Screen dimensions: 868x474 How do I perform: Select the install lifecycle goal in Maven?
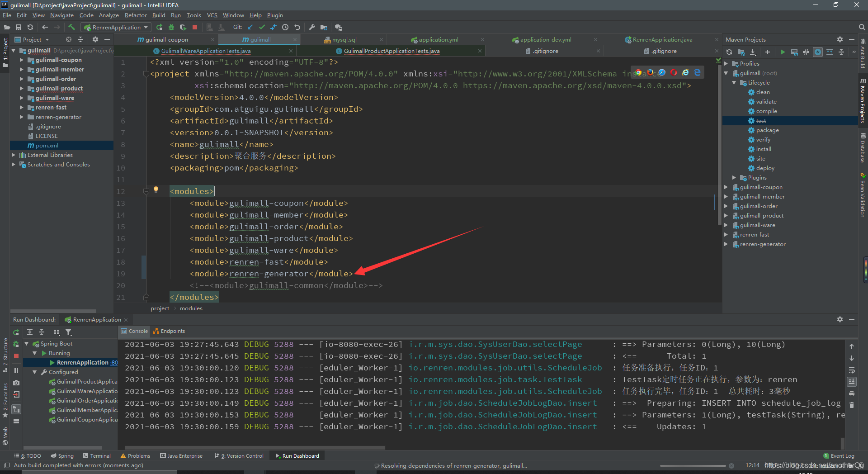(763, 149)
